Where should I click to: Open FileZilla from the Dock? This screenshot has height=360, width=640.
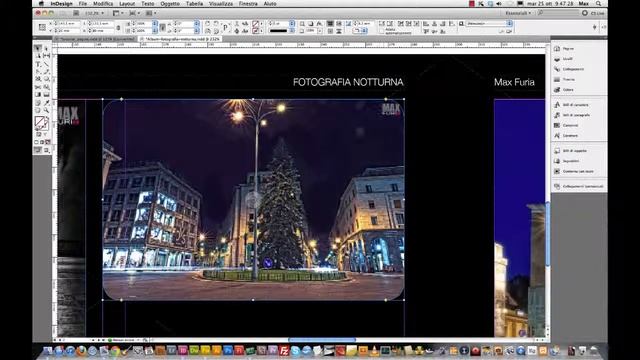coord(284,350)
